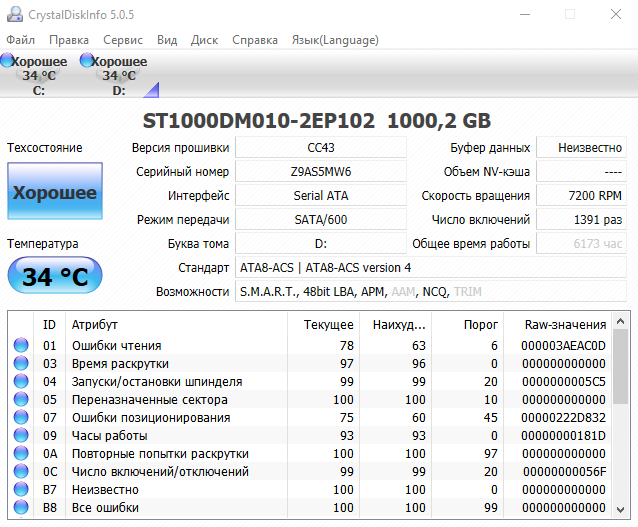Click the status orb for attribute 09

click(x=21, y=435)
